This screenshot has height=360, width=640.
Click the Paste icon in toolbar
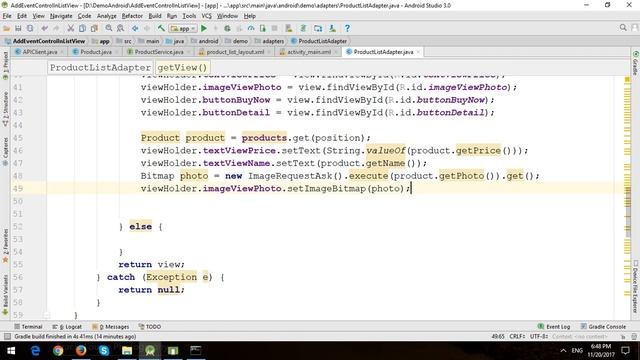(94, 28)
